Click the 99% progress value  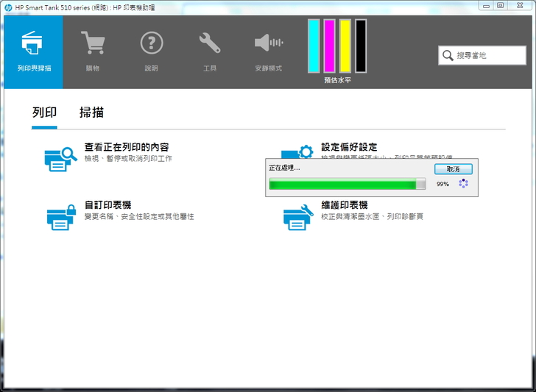tap(442, 184)
